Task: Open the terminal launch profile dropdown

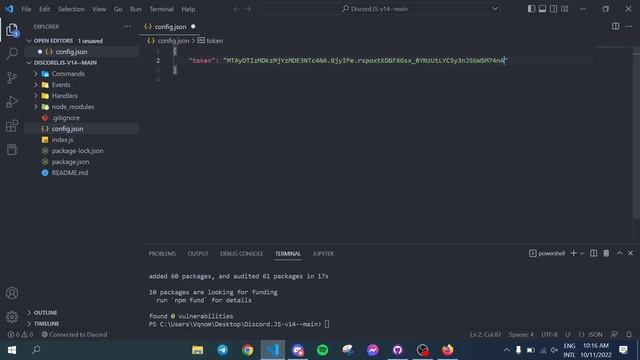Action: [x=582, y=253]
